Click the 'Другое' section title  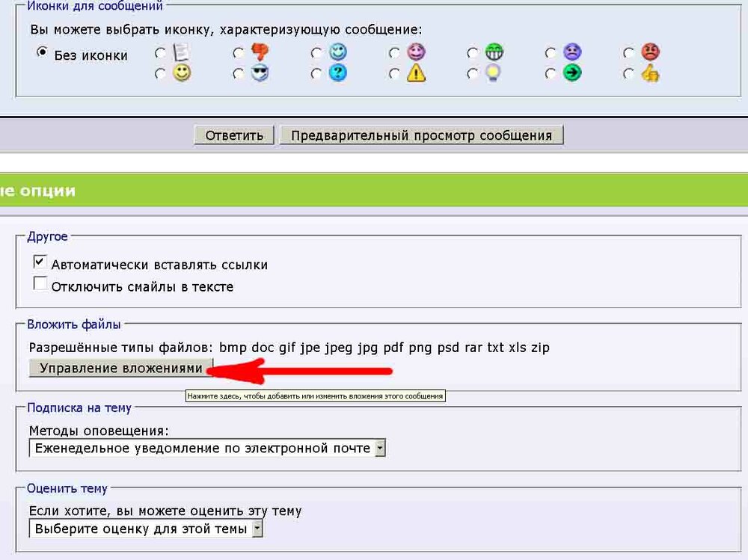[47, 236]
